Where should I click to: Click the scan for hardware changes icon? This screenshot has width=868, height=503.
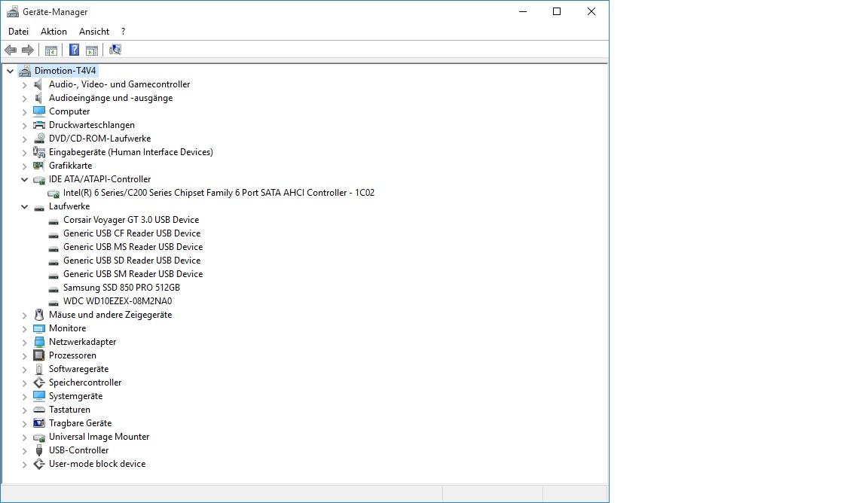pos(115,50)
